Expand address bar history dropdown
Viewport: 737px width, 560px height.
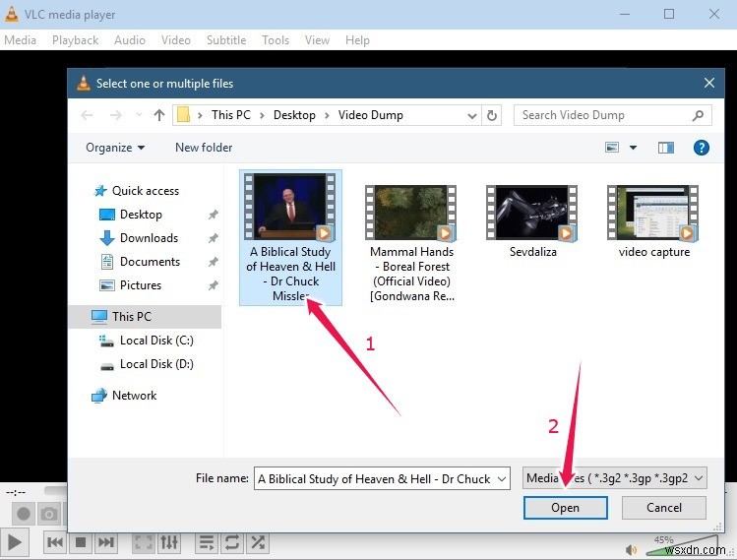[472, 116]
